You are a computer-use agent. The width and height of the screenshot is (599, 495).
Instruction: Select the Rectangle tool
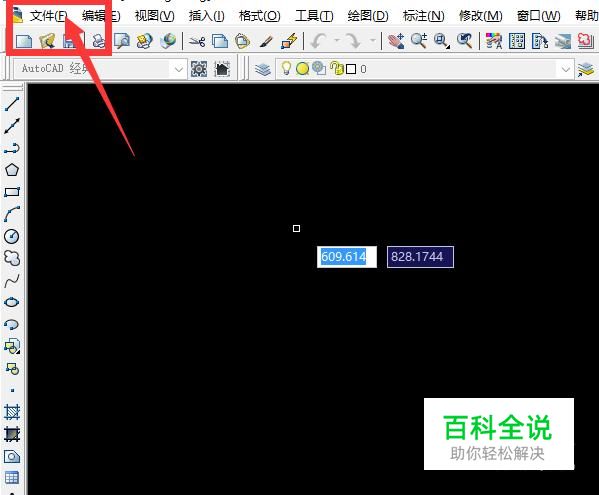tap(12, 192)
